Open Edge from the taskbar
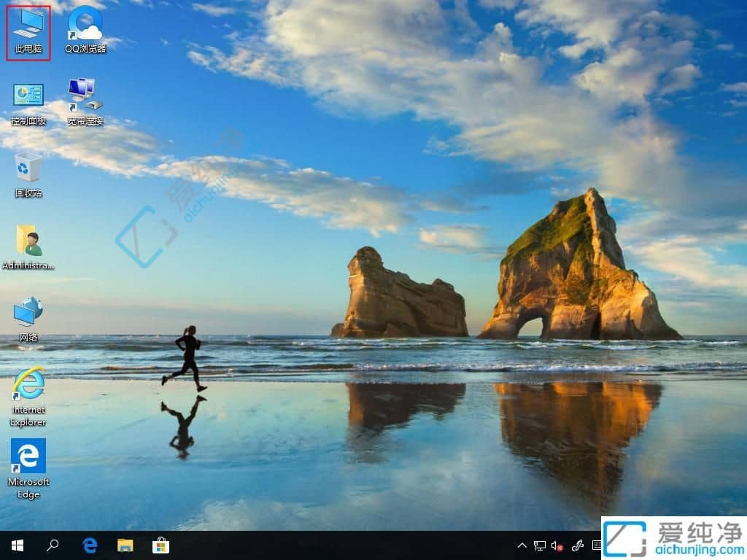 click(x=89, y=545)
